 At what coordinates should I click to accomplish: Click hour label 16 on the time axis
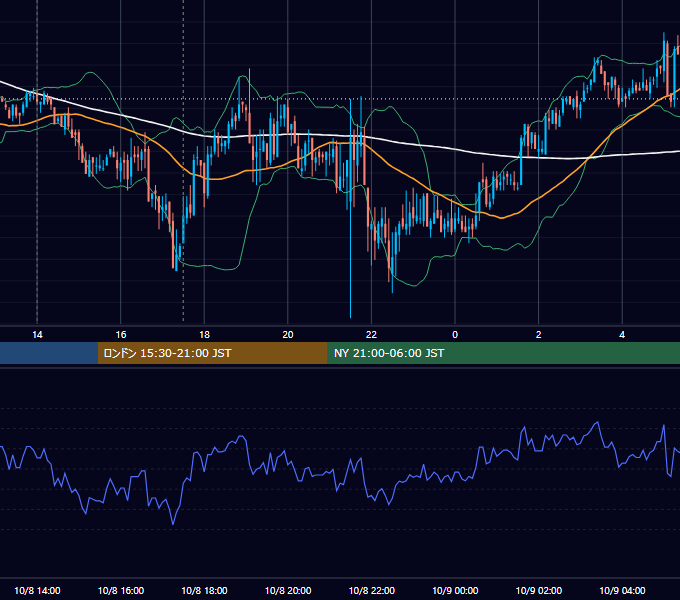(x=121, y=335)
